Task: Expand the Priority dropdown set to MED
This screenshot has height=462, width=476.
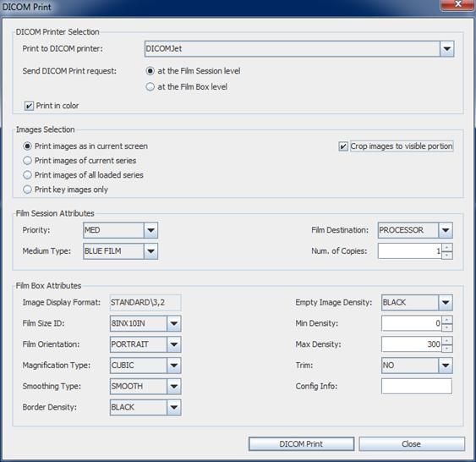Action: (x=150, y=230)
